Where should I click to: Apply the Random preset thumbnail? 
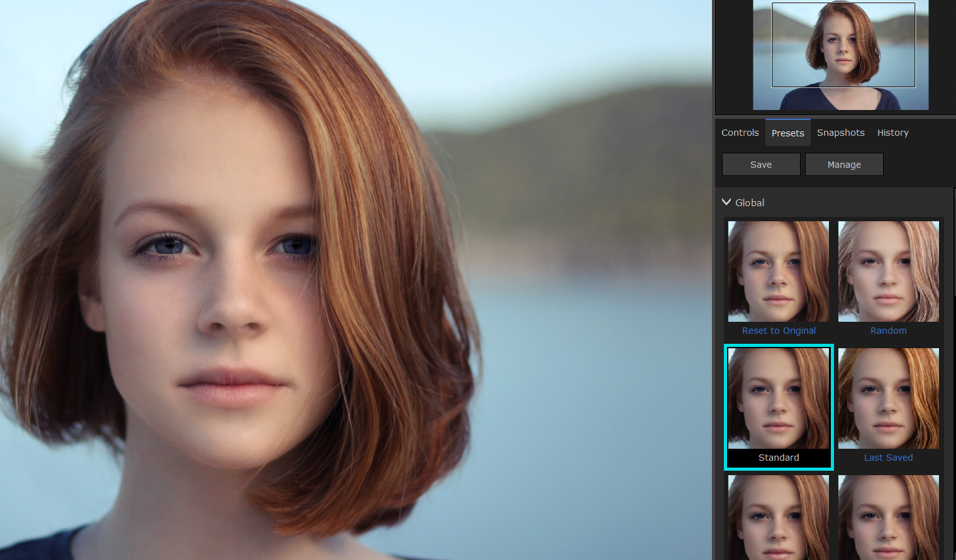click(x=888, y=271)
